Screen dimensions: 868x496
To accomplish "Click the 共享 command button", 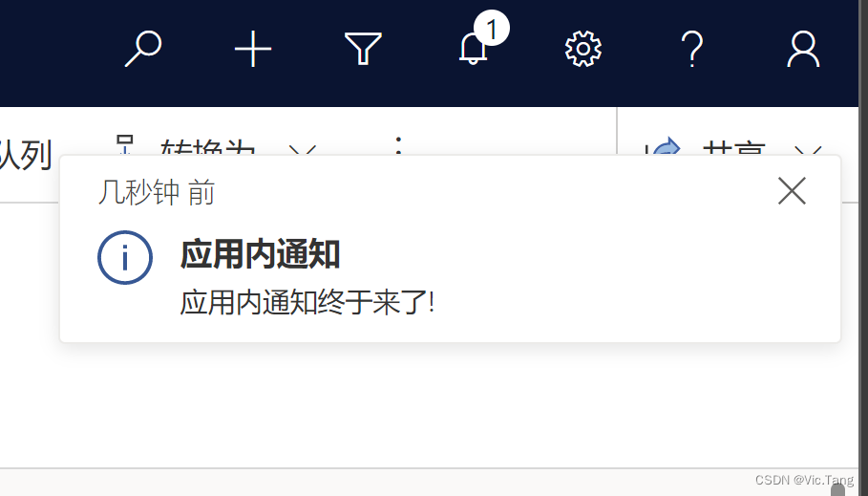I will (x=734, y=147).
